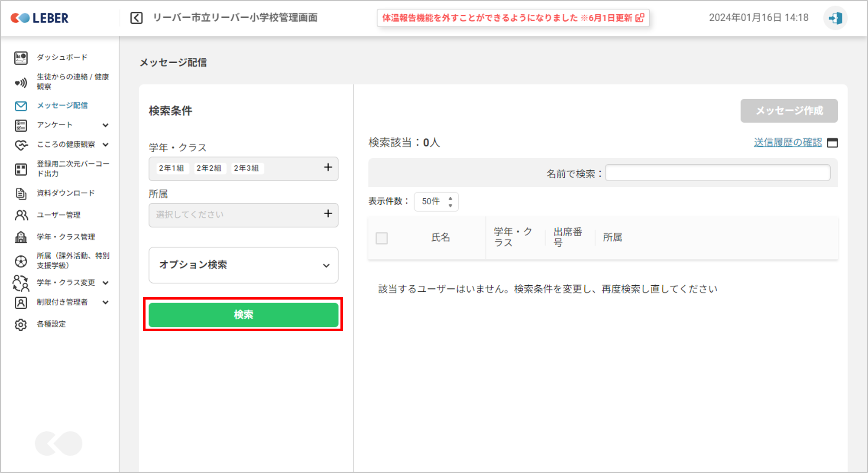Screen dimensions: 868x473
Task: Click the logout icon at top right
Action: coord(835,18)
